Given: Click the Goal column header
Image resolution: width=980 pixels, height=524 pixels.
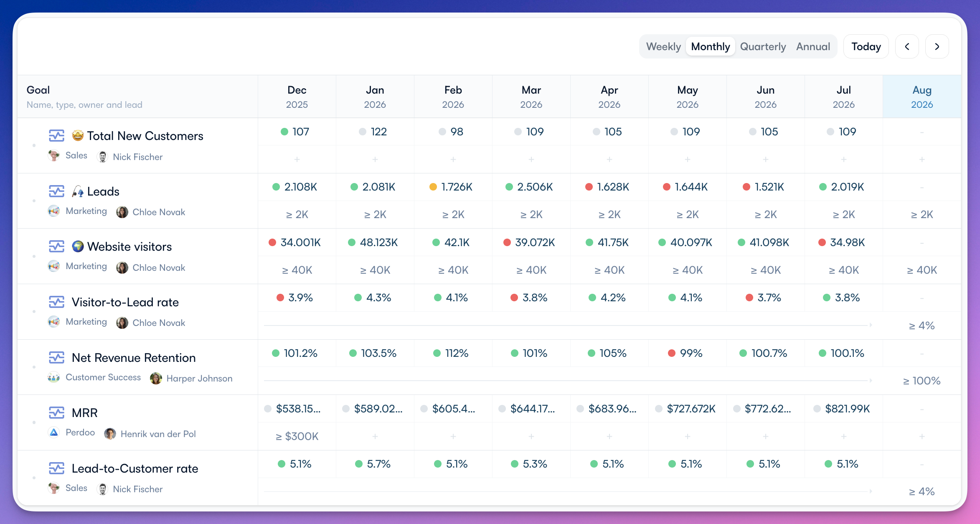Looking at the screenshot, I should tap(137, 97).
